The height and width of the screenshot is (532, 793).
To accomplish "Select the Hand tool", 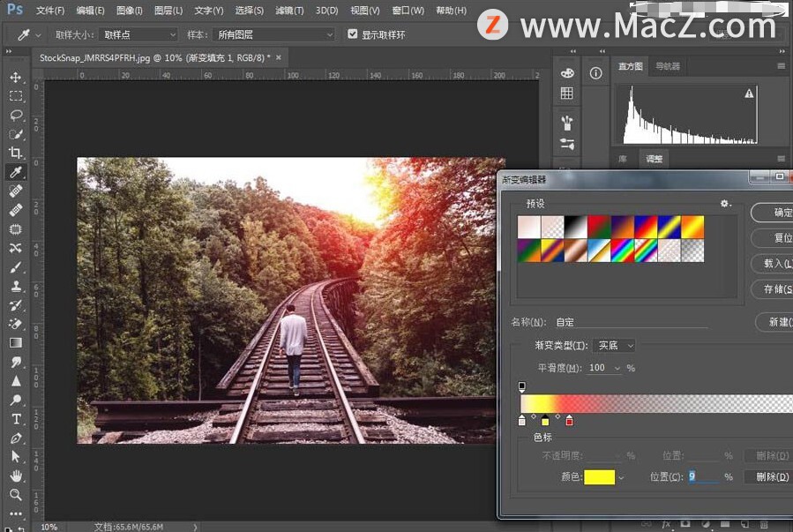I will (16, 476).
